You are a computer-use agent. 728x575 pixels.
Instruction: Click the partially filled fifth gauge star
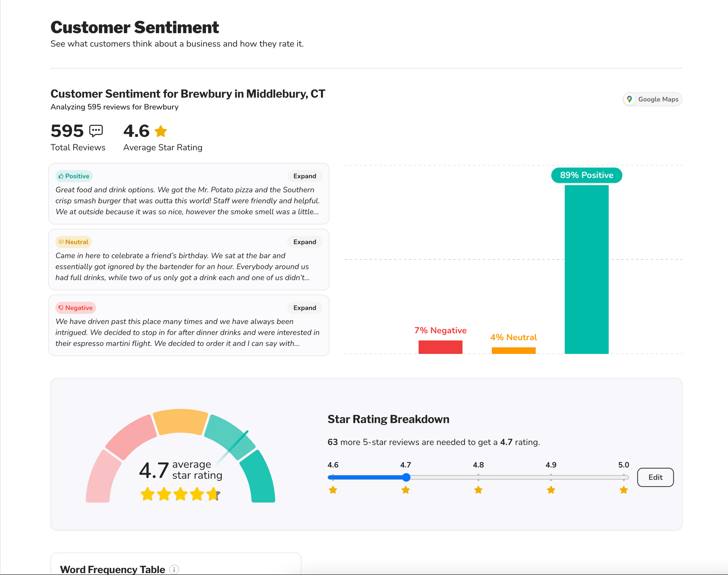213,494
